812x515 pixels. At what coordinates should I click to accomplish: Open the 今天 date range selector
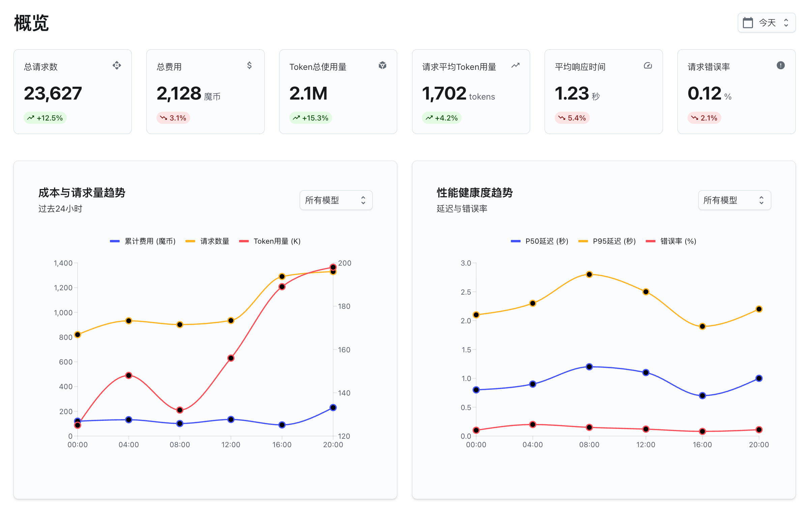[x=766, y=22]
